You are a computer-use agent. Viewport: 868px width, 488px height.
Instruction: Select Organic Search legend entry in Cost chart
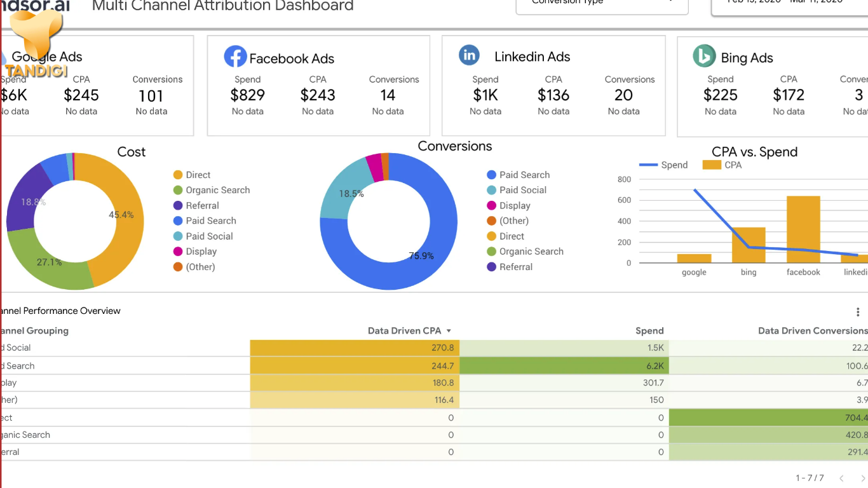click(x=212, y=190)
